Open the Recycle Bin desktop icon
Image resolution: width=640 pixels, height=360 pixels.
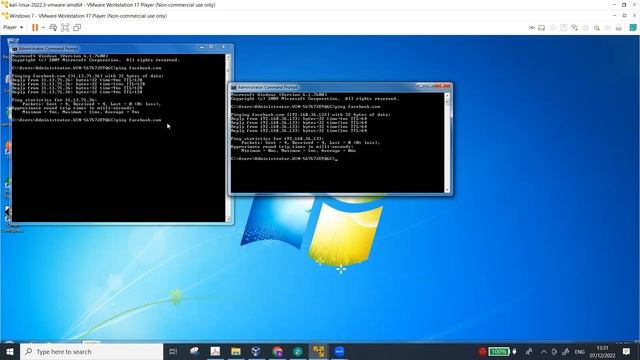(x=12, y=43)
